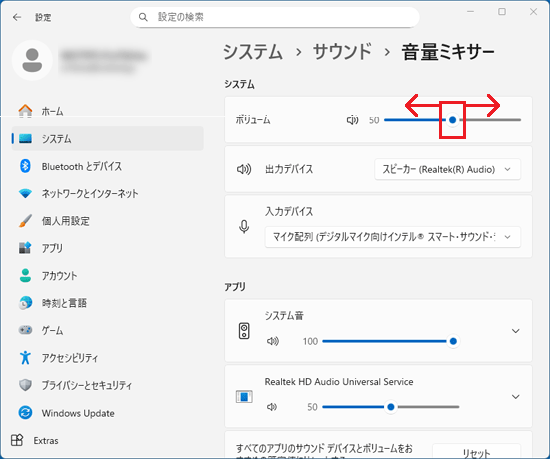Mute システム音 via its speaker icon
This screenshot has width=550, height=459.
273,341
